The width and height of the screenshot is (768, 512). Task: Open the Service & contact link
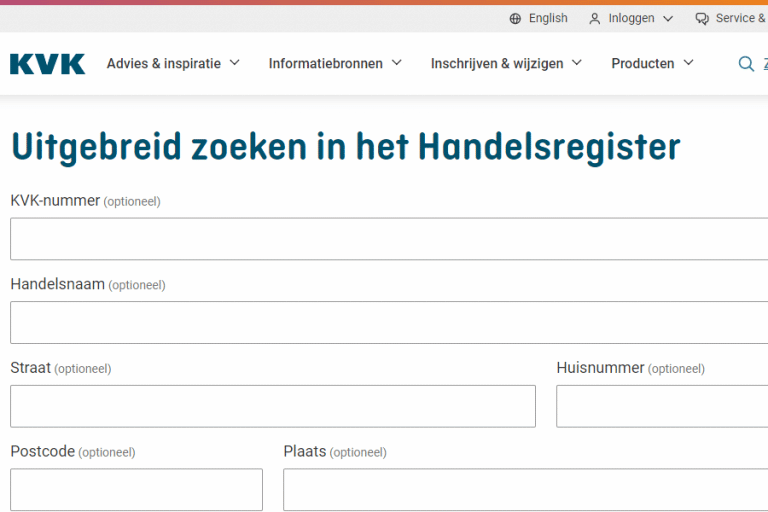point(742,18)
